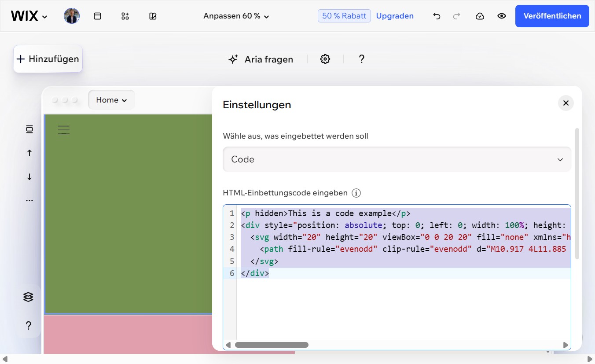Click the help question mark in left rail

tap(28, 326)
